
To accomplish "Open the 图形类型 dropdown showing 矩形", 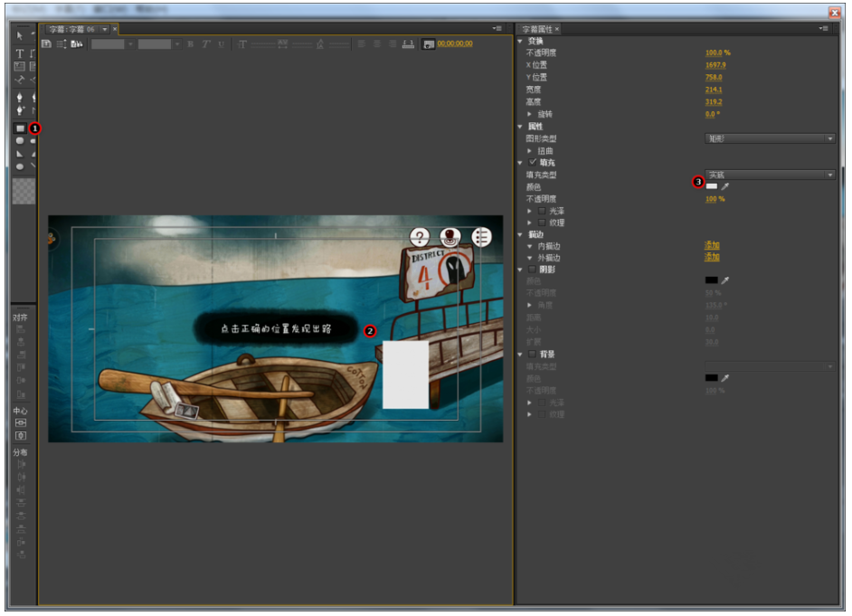I will point(769,138).
